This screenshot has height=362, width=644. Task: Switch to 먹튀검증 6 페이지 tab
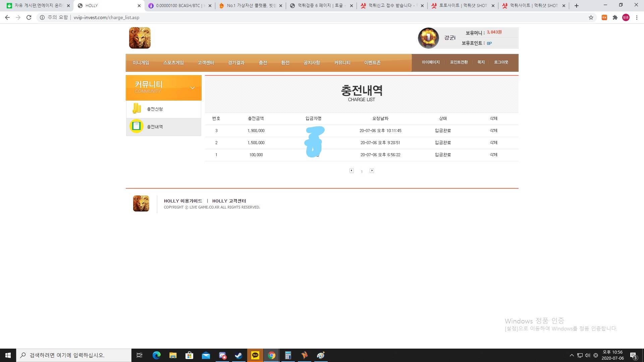click(x=321, y=6)
